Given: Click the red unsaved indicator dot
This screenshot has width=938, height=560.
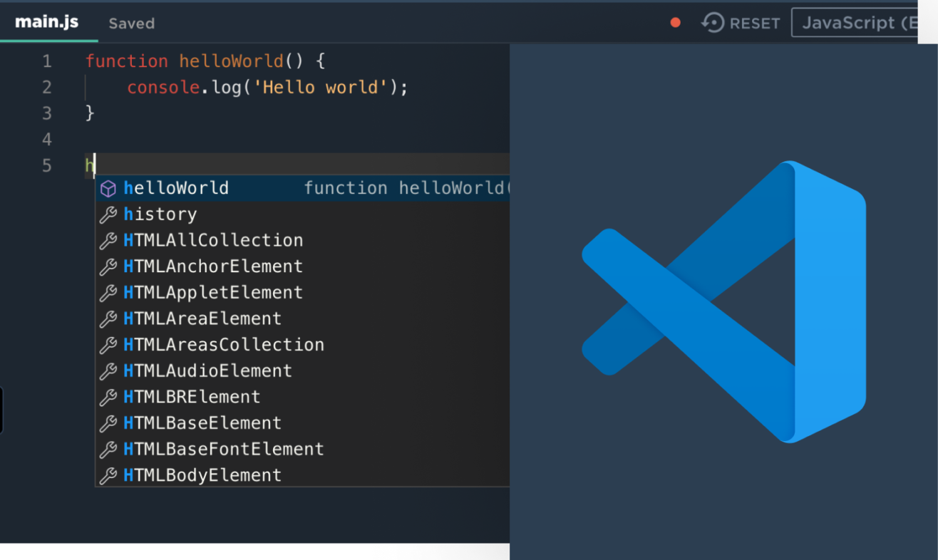Looking at the screenshot, I should tap(675, 23).
